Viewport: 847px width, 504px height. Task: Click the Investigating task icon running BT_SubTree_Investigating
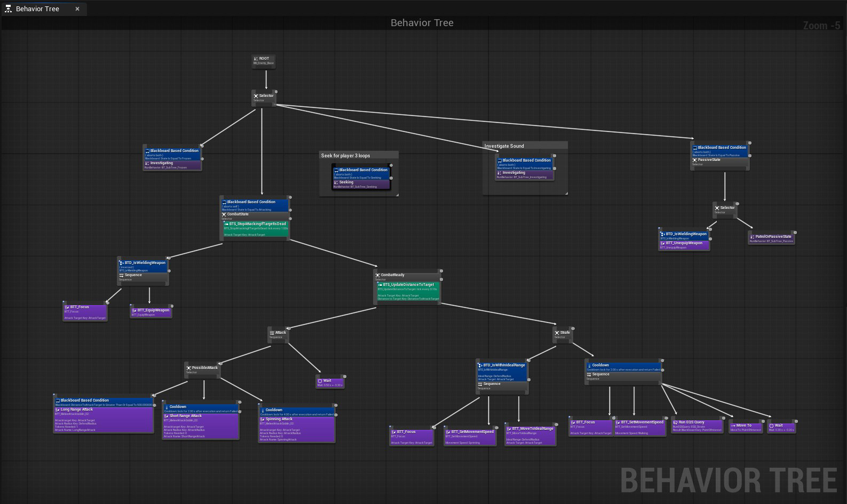(x=500, y=173)
